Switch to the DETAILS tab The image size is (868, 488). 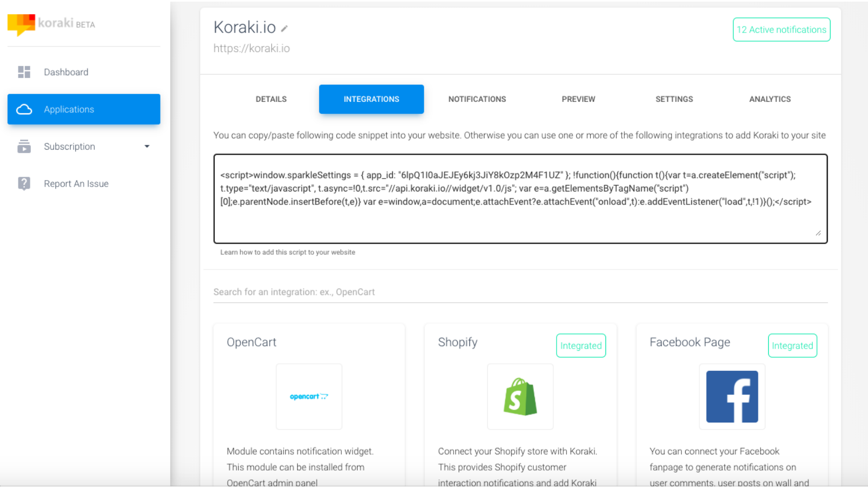tap(271, 99)
